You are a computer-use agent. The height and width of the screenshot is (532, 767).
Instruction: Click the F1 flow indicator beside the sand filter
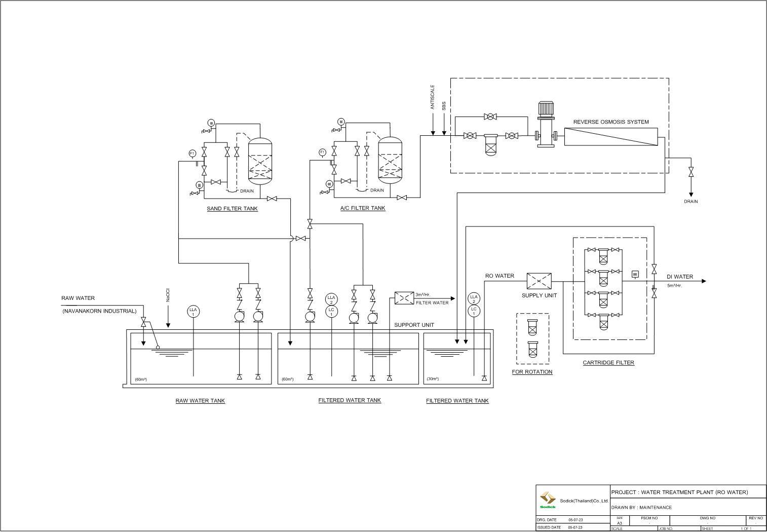pos(192,153)
